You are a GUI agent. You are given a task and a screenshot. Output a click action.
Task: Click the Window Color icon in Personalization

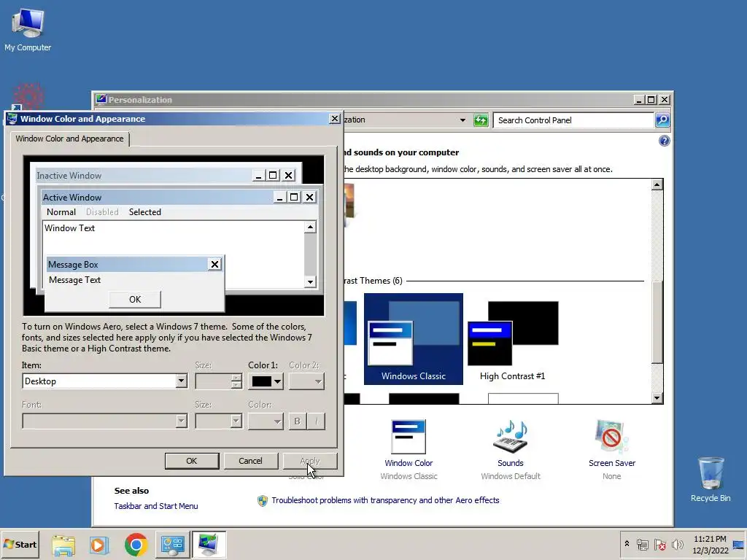tap(409, 436)
